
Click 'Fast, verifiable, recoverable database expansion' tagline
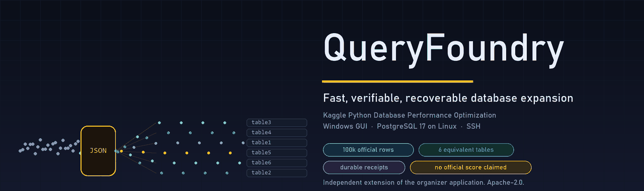tap(448, 98)
